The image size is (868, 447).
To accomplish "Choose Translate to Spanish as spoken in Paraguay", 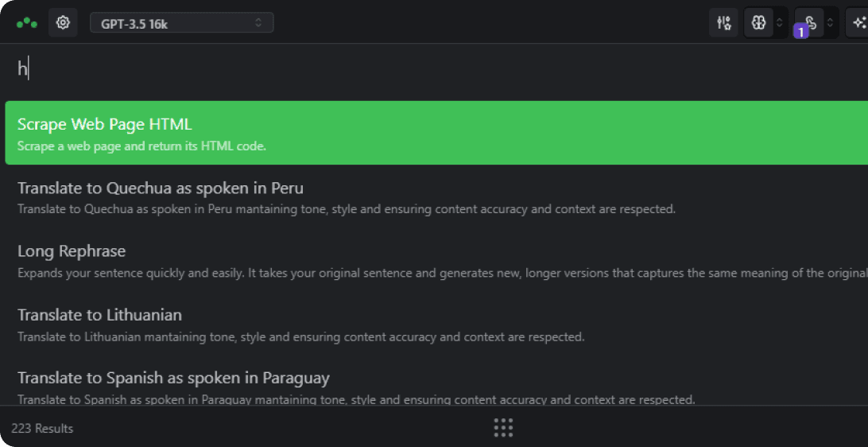I will click(173, 378).
